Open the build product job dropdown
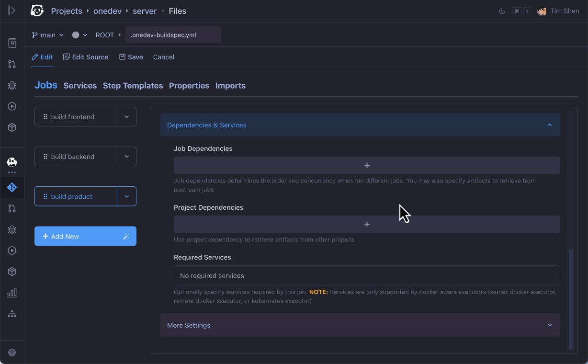The image size is (588, 364). point(126,196)
